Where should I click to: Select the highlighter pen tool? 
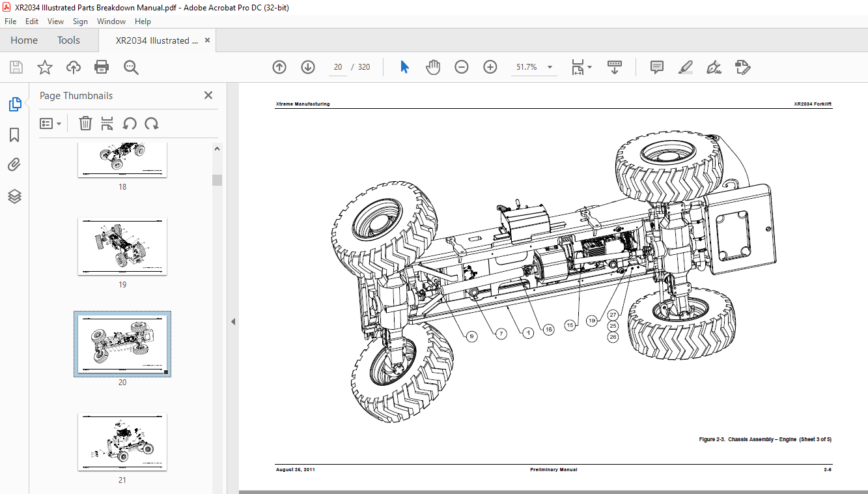[685, 67]
